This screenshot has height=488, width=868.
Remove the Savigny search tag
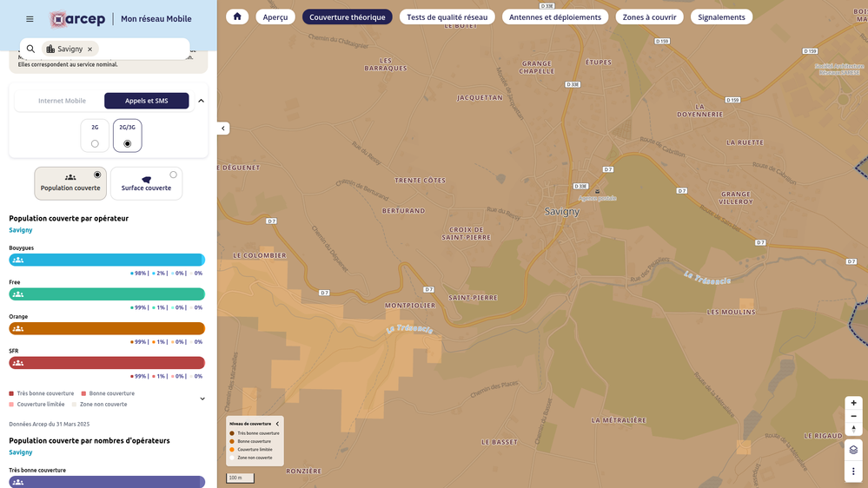coord(89,49)
